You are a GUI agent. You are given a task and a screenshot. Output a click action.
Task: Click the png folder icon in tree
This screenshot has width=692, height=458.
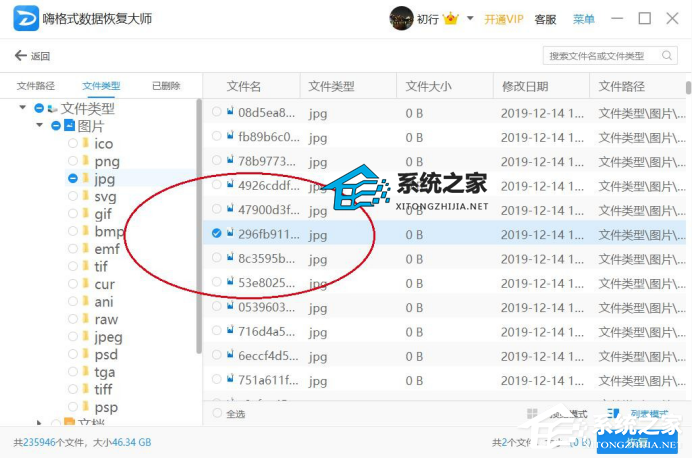[x=85, y=161]
